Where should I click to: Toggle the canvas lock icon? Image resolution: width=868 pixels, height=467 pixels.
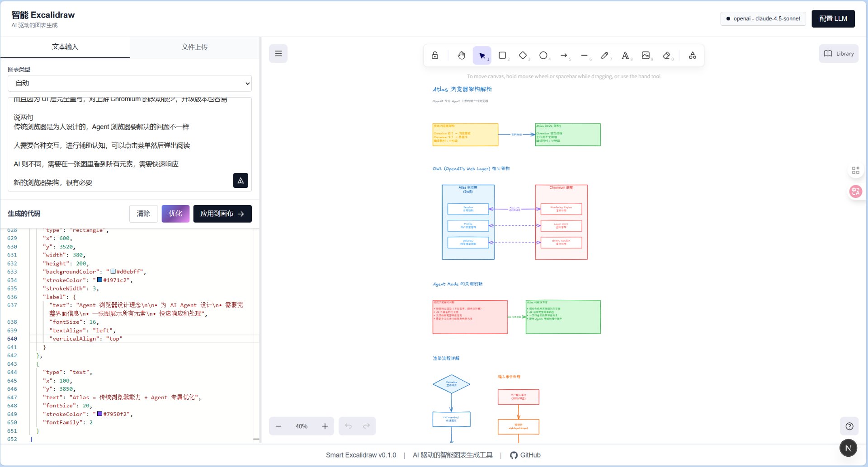[435, 56]
